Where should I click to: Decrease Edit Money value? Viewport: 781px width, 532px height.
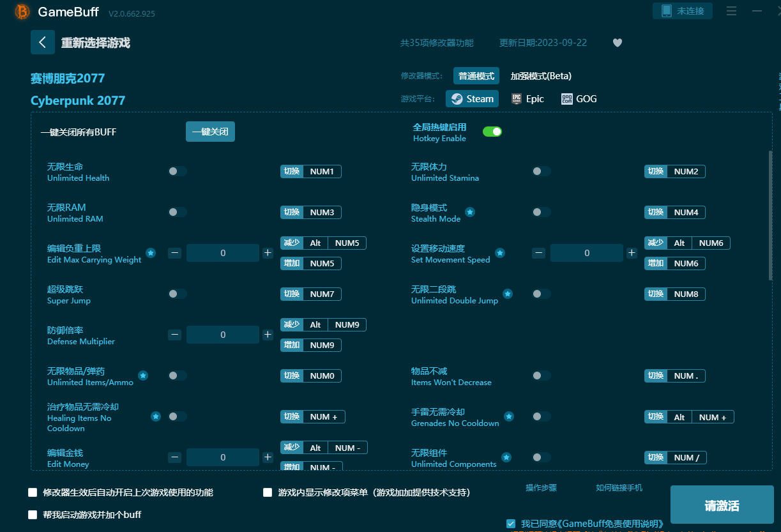click(x=175, y=457)
